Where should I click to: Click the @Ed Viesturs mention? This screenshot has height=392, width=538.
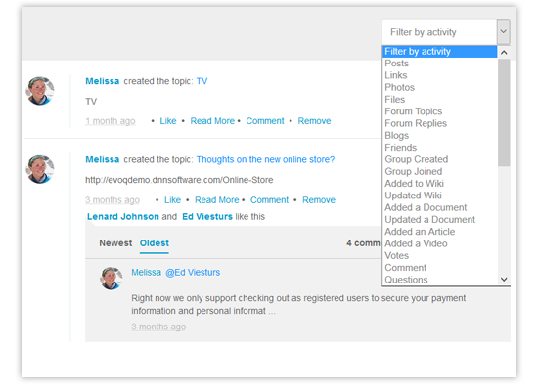coord(193,273)
